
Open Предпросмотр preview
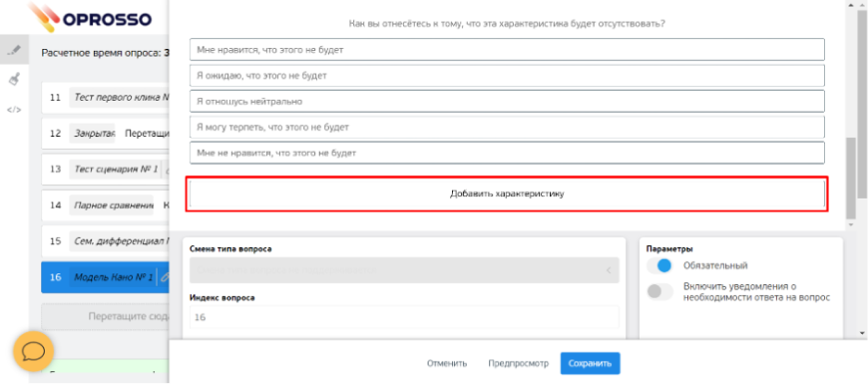tap(518, 363)
